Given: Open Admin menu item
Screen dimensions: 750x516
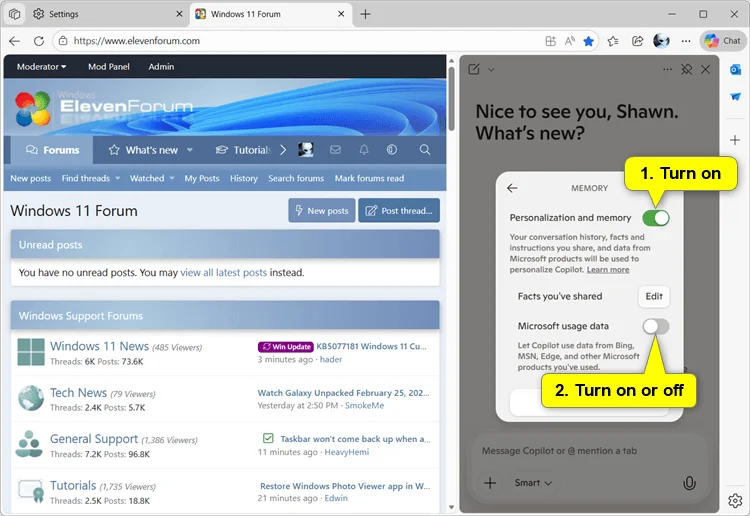Looking at the screenshot, I should point(161,66).
